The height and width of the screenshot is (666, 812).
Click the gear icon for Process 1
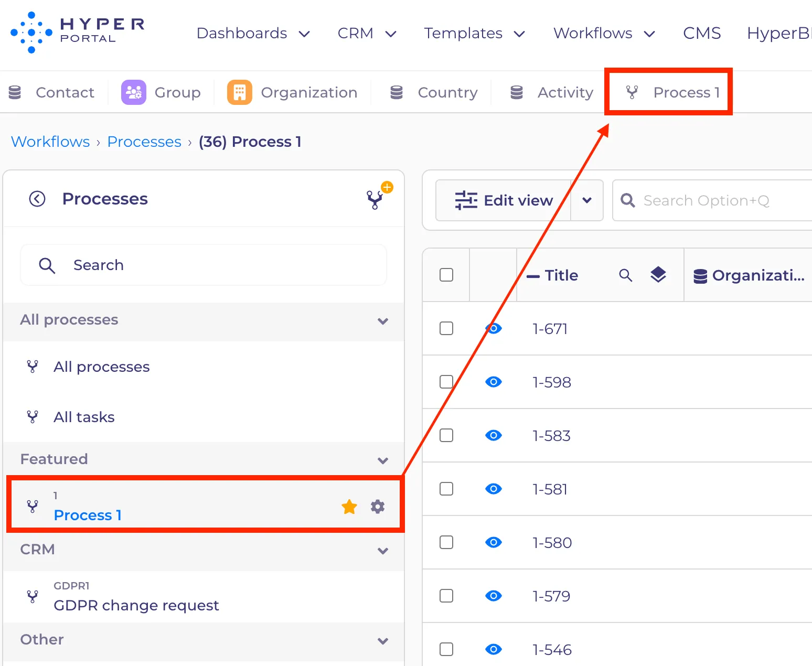(x=378, y=507)
